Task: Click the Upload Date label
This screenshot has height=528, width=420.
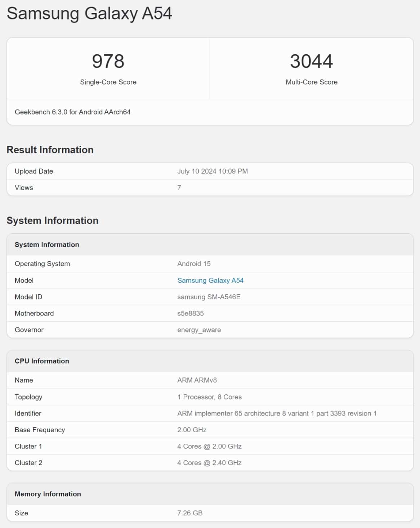Action: tap(34, 171)
